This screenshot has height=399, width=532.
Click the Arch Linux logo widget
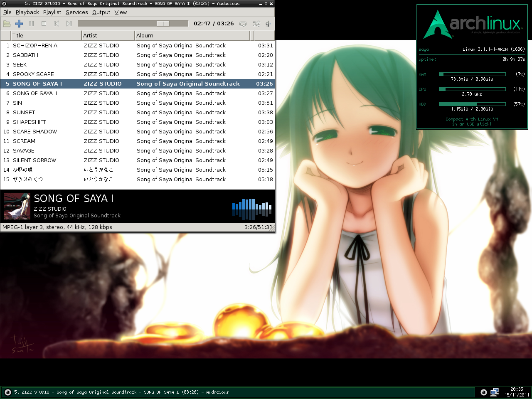(472, 25)
